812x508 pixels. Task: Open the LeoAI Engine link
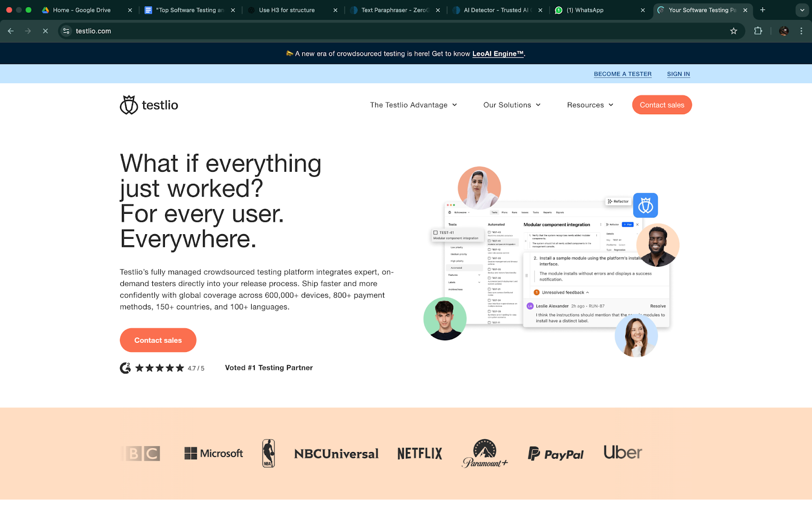point(497,54)
